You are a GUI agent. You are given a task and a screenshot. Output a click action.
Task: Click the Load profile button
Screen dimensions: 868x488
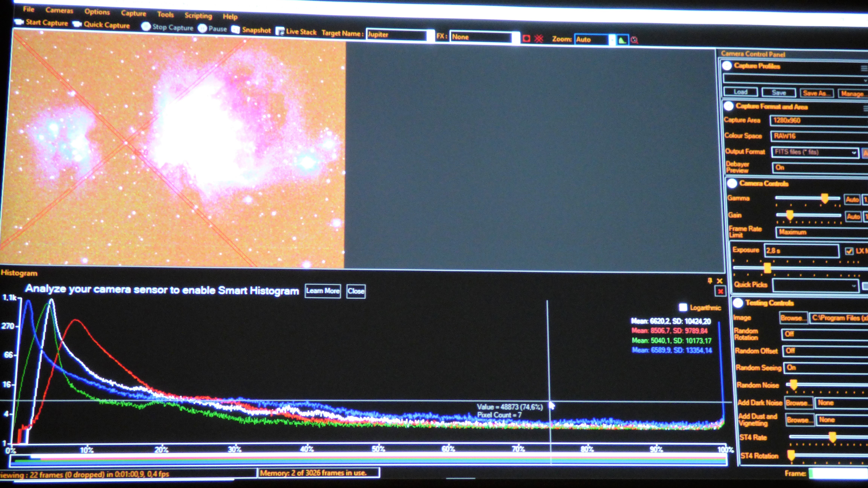(x=741, y=92)
